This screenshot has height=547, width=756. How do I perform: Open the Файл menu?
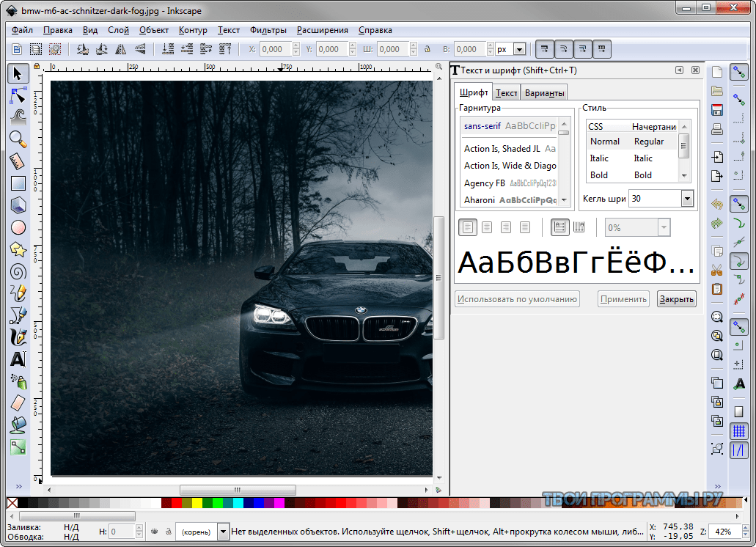click(22, 30)
